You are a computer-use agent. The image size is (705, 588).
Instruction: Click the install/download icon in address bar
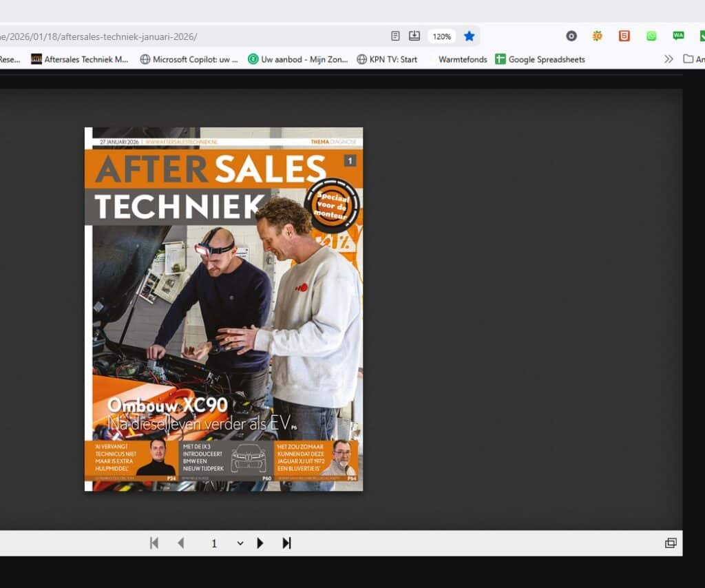(414, 36)
